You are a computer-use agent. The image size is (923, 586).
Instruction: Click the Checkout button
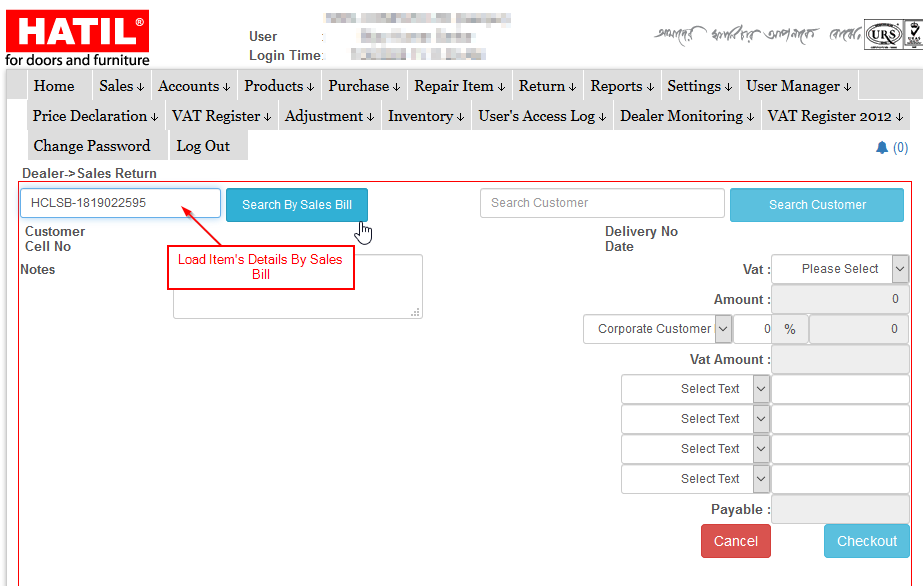point(866,541)
